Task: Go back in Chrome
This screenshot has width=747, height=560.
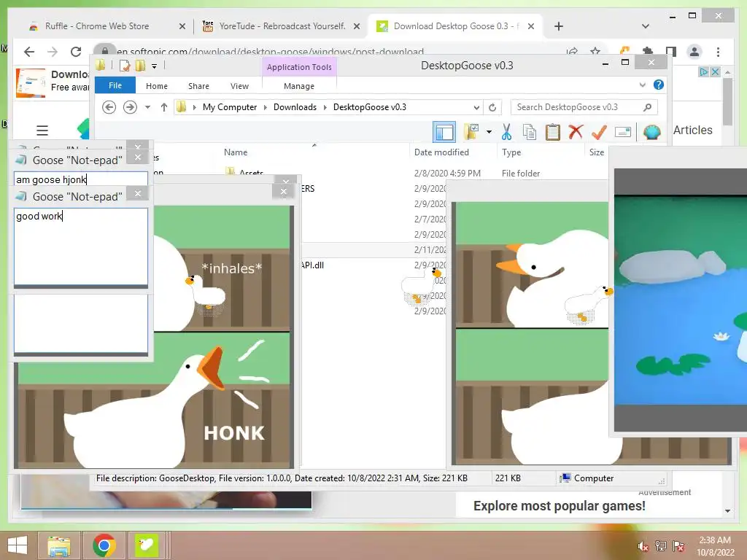Action: coord(29,52)
